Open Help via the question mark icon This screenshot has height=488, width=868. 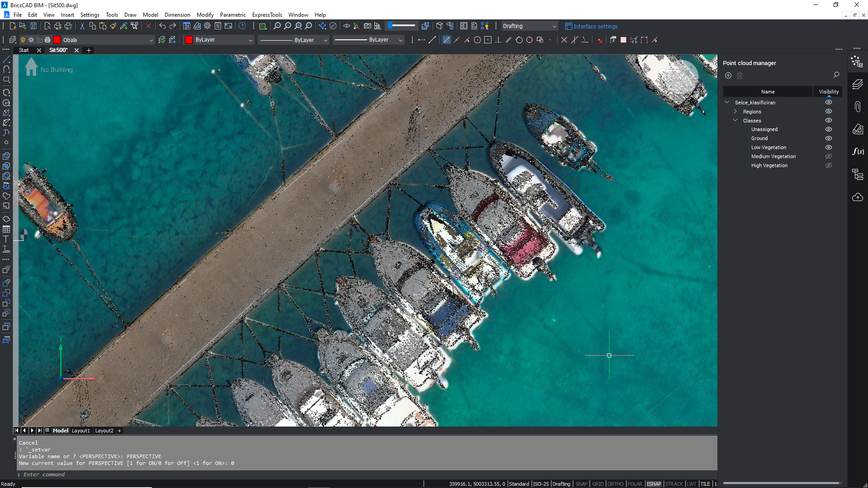click(242, 26)
